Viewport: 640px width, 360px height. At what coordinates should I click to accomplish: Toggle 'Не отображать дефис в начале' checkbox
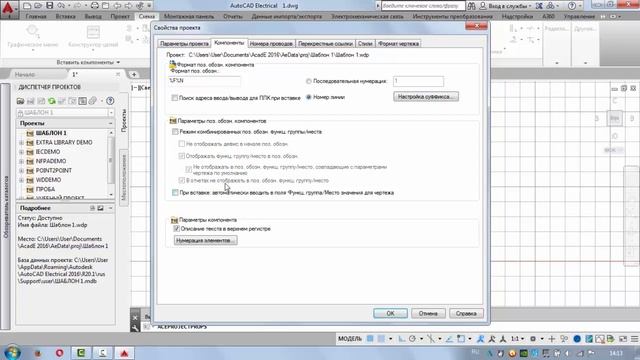pos(182,144)
